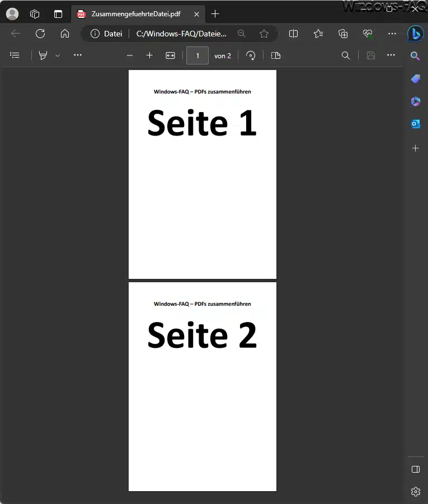Save the PDF with disk icon
Image resolution: width=428 pixels, height=504 pixels.
[371, 55]
